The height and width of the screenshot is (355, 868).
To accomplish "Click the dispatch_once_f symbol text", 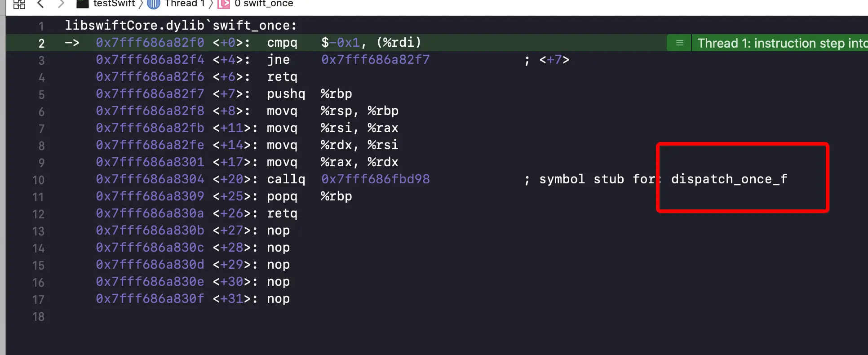I will click(x=729, y=179).
